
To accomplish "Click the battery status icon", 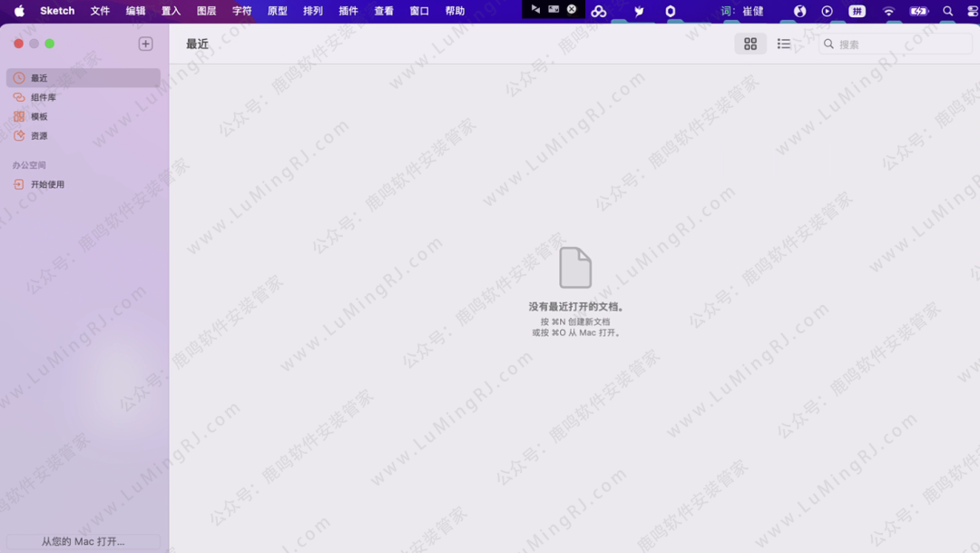I will click(x=919, y=11).
